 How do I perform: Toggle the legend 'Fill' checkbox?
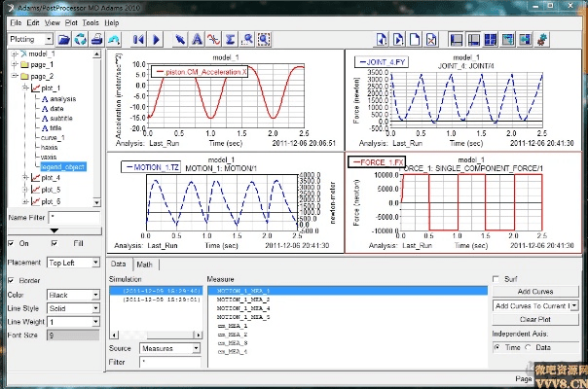pos(53,243)
